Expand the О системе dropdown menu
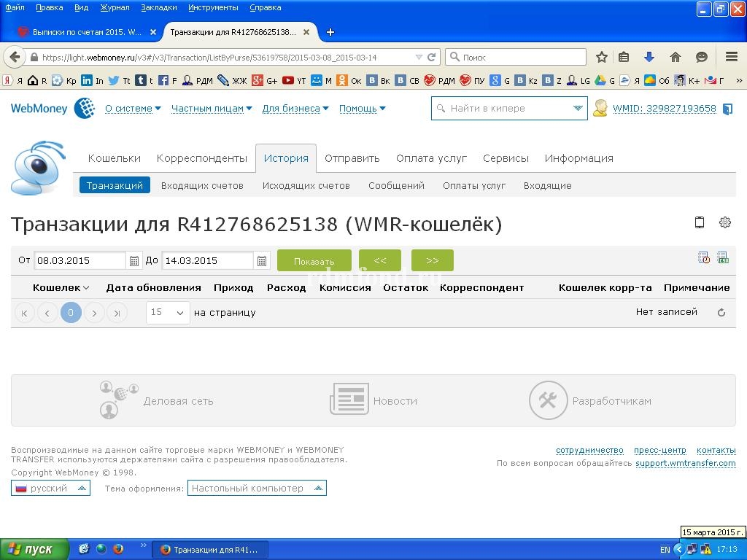Image resolution: width=747 pixels, height=560 pixels. (x=133, y=109)
